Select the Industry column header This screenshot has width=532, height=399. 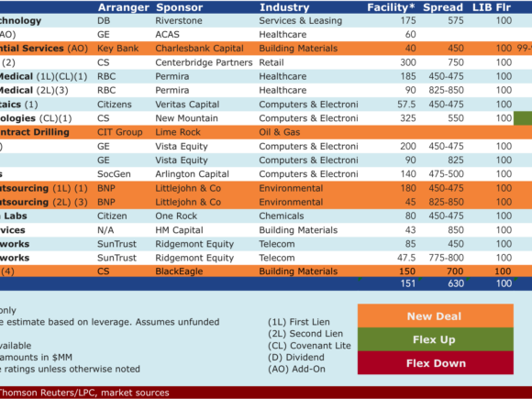284,7
